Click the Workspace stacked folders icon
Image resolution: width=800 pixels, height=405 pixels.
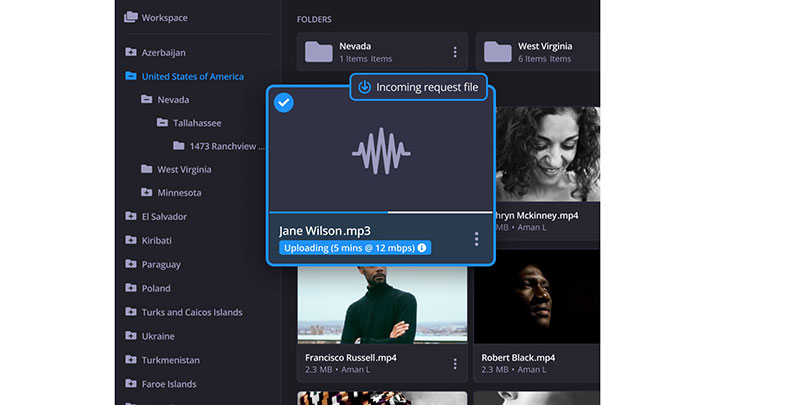pos(131,17)
